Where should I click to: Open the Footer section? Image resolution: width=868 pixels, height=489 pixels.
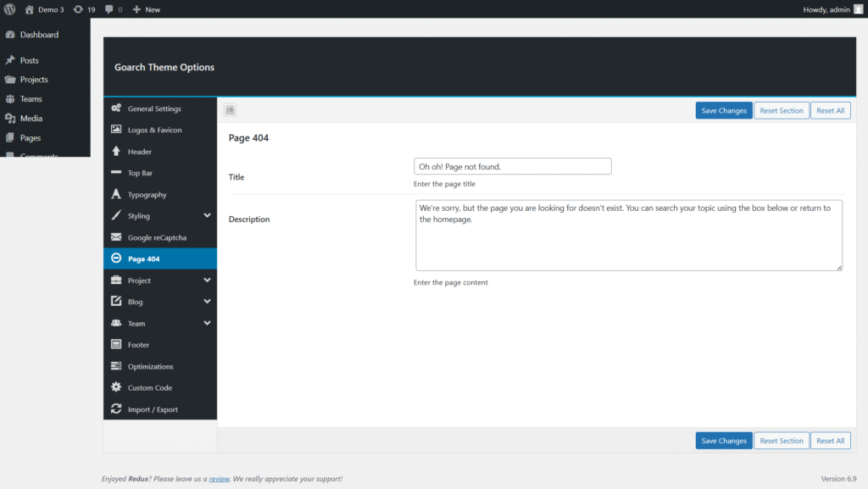tap(160, 345)
